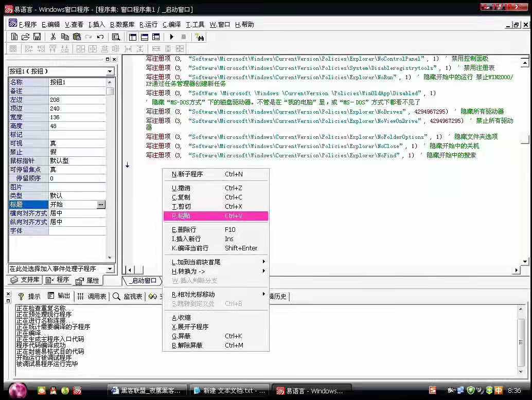
Task: Click the Undo arrow icon in the toolbar
Action: pos(100,37)
